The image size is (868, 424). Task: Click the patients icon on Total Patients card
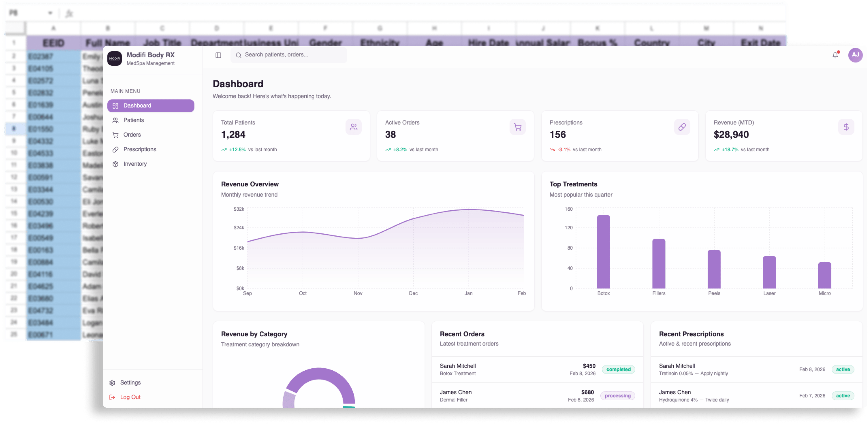tap(353, 127)
